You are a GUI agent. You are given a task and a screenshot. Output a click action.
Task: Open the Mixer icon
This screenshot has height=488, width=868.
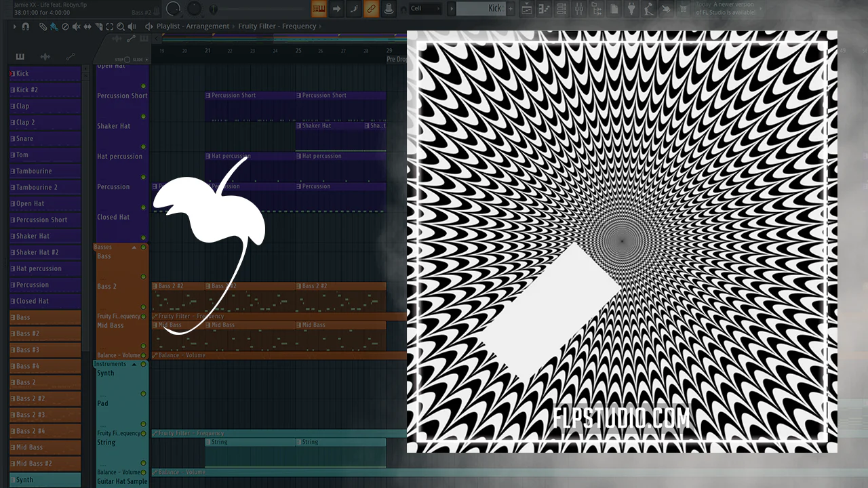click(579, 9)
